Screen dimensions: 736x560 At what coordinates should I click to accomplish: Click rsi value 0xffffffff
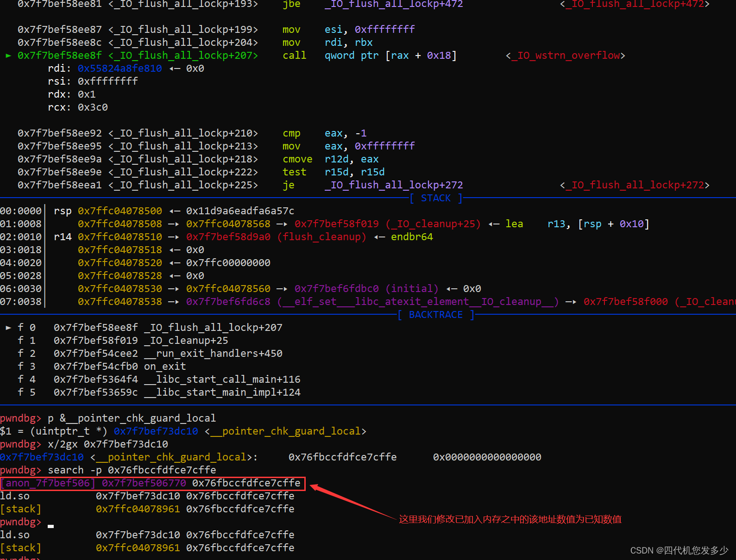[108, 81]
